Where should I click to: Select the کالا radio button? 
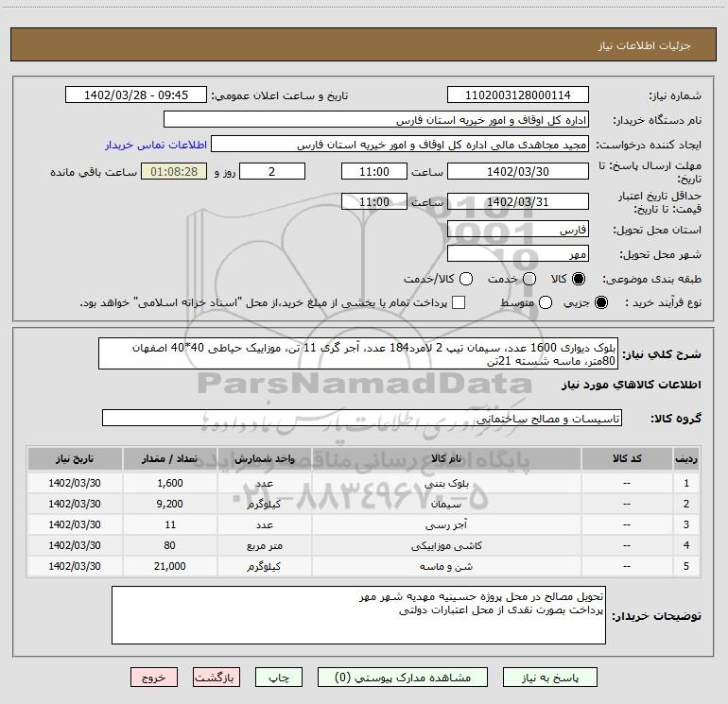pos(579,279)
